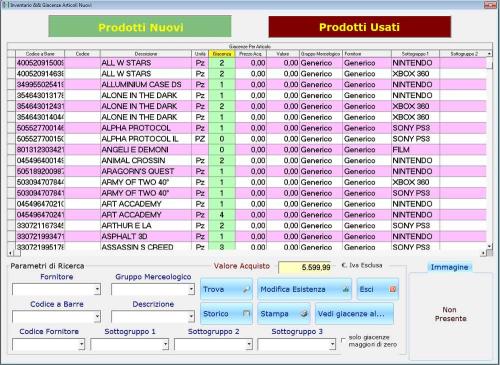
Task: Expand the Sottogruppo 3 combo box
Action: (x=332, y=344)
